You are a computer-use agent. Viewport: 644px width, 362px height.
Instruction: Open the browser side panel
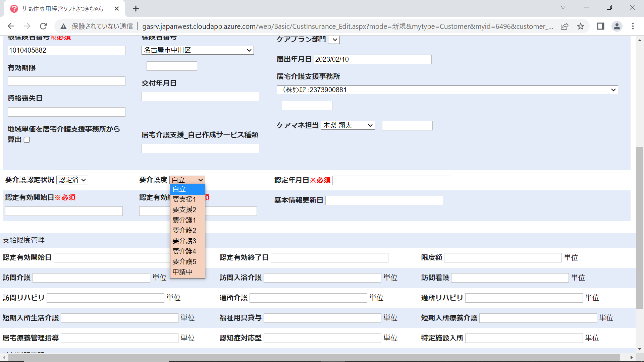click(600, 26)
